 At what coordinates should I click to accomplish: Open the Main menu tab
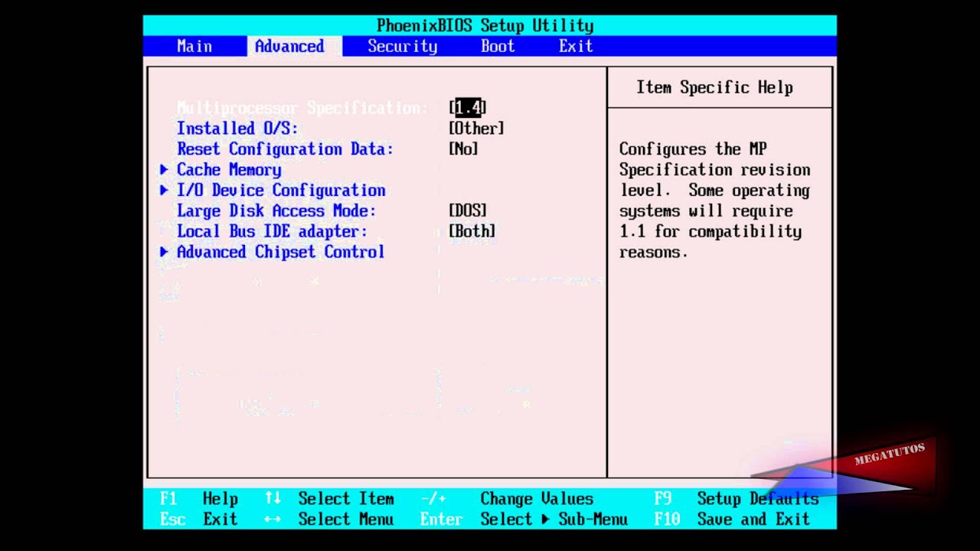[194, 47]
